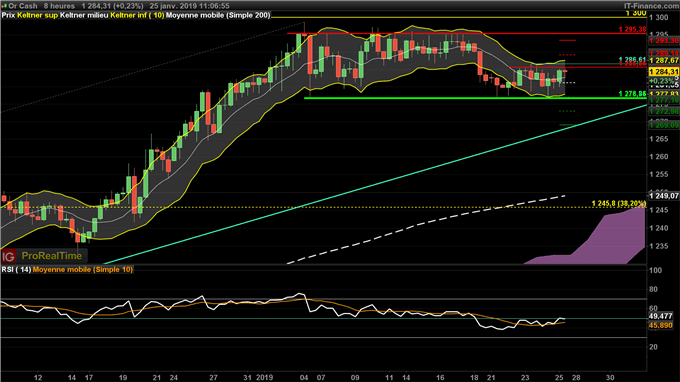680x382 pixels.
Task: Click date marker 24 on time axis
Action: (x=173, y=378)
